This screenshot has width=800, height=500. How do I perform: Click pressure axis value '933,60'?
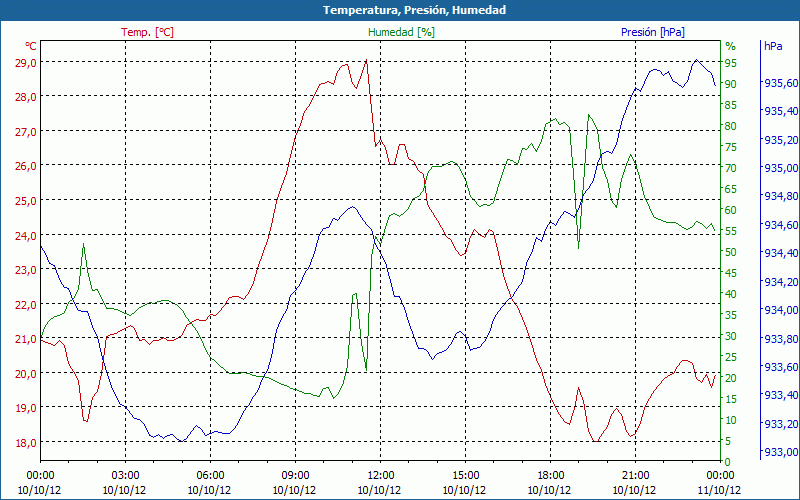click(x=782, y=367)
